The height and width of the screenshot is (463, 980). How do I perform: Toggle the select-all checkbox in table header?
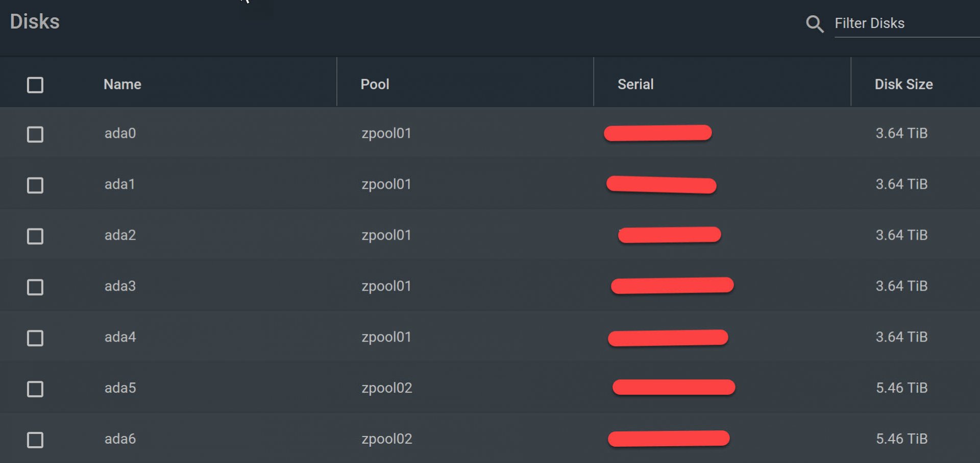coord(35,85)
